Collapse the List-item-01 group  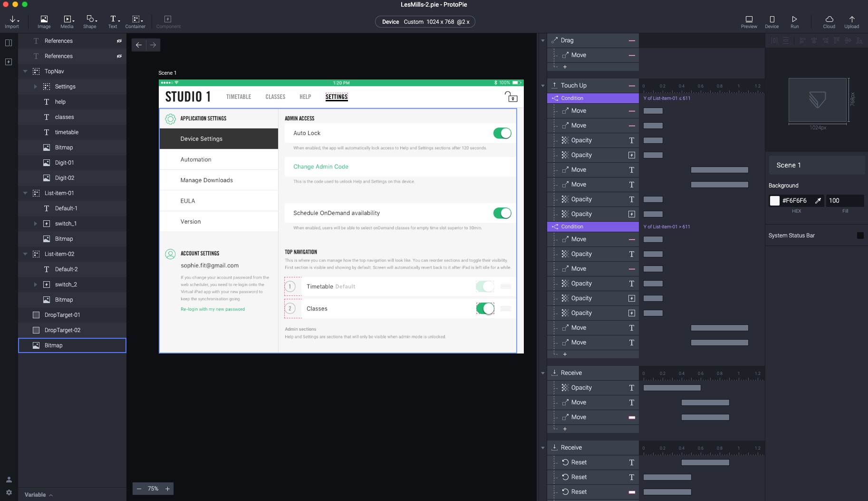point(25,193)
